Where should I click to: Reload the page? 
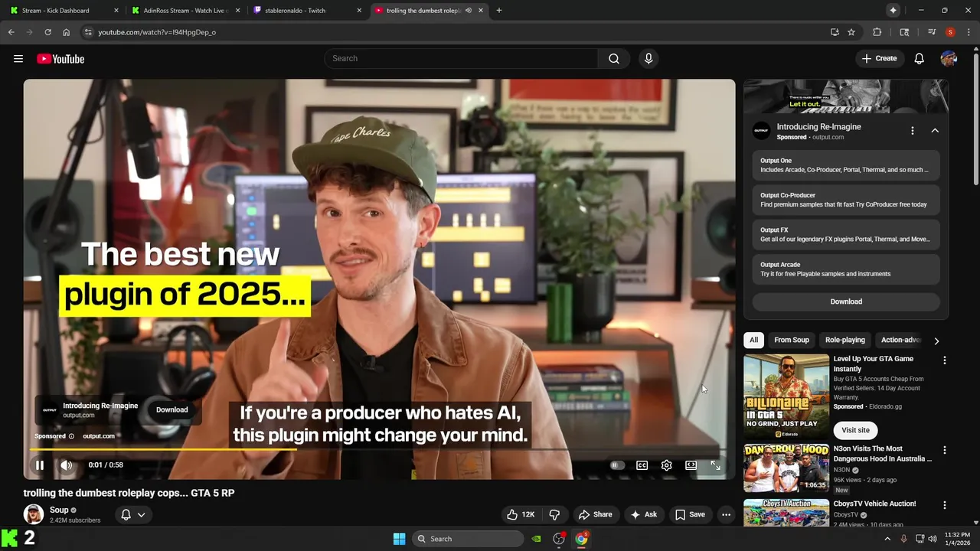coord(47,32)
